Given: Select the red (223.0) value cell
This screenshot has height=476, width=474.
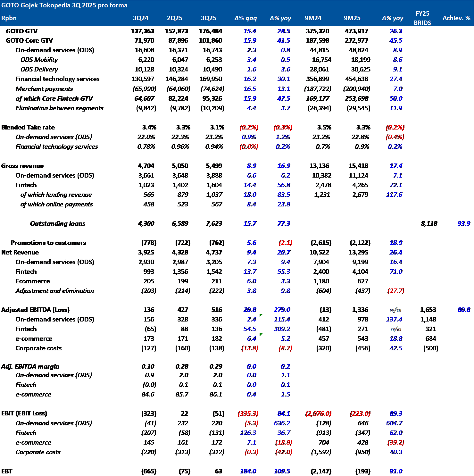Looking at the screenshot, I should pos(360,413).
